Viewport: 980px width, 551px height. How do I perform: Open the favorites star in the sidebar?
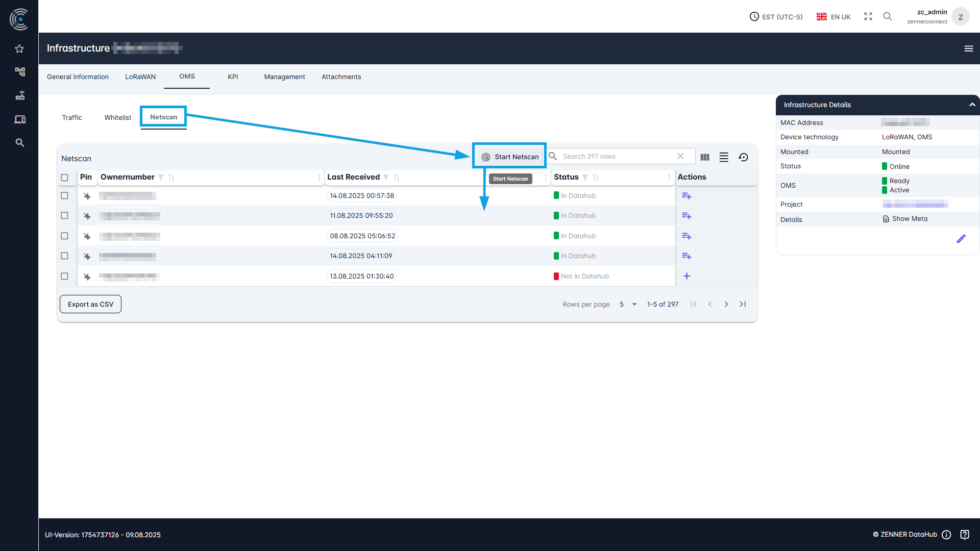(19, 48)
